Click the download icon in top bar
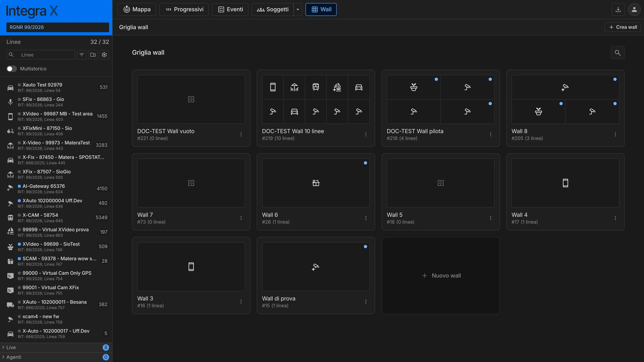Image resolution: width=644 pixels, height=362 pixels. pos(618,9)
